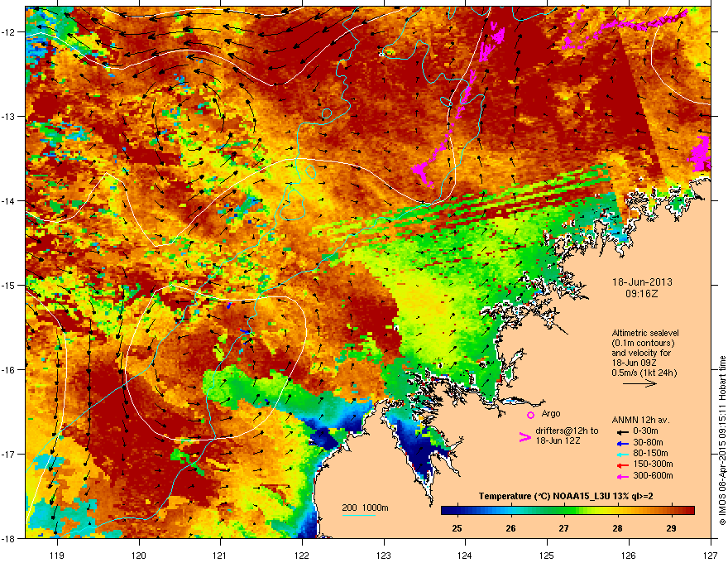Screen dimensions: 728x563
Task: Click the longitude axis label 122
Action: 302,555
